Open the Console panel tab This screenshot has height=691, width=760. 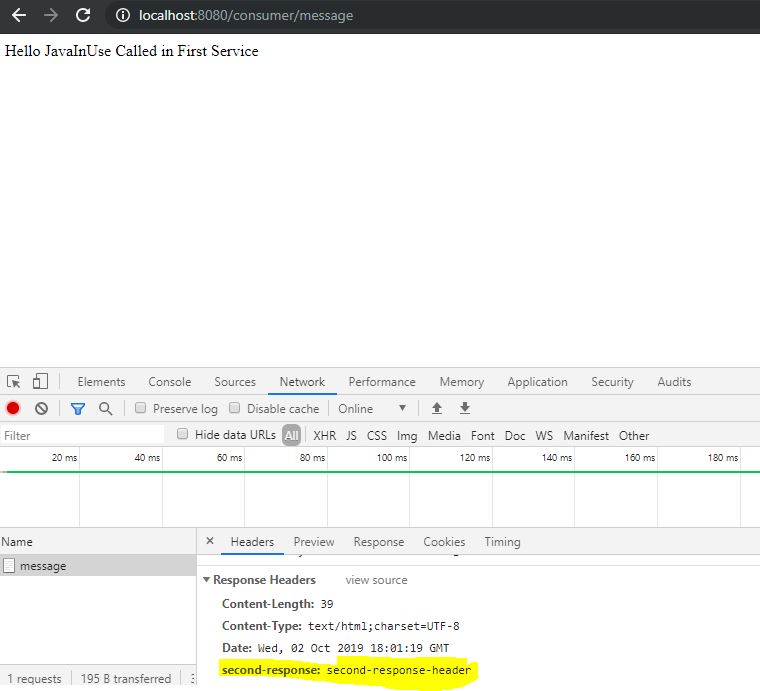pyautogui.click(x=170, y=382)
